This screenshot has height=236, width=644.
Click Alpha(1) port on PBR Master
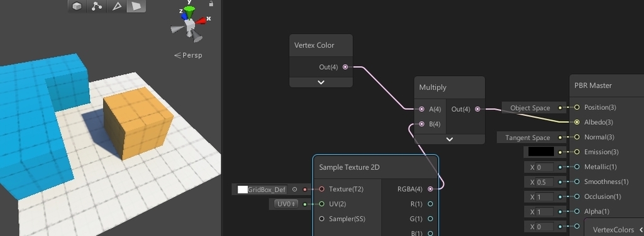(577, 212)
